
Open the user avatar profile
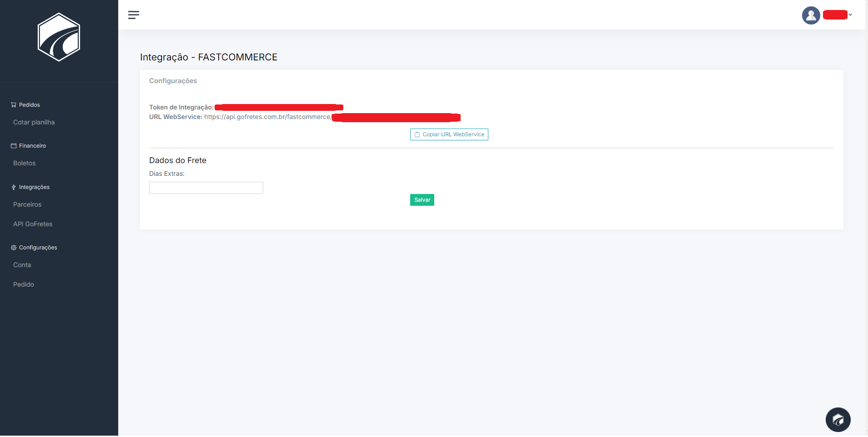click(x=811, y=15)
